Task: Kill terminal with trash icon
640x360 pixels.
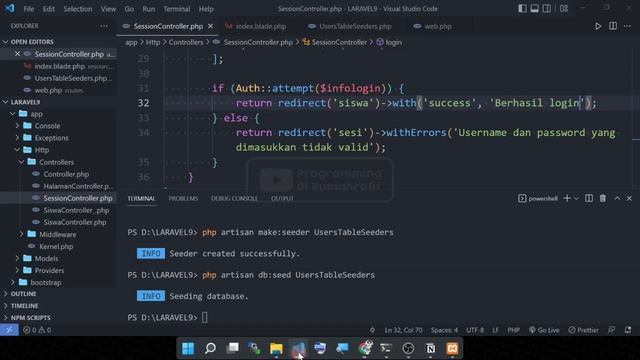Action: [602, 198]
